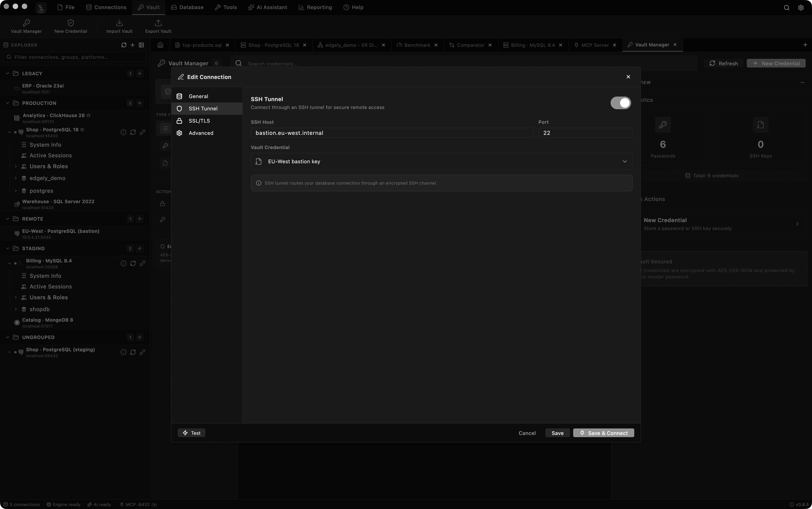Screen dimensions: 812x509
Task: Add connection to LEGACY group
Action: 140,73
